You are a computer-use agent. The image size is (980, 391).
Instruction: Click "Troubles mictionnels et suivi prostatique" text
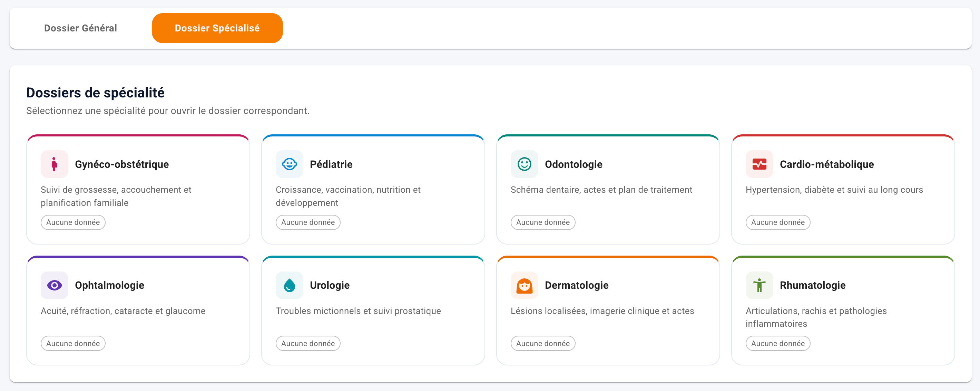[x=358, y=311]
